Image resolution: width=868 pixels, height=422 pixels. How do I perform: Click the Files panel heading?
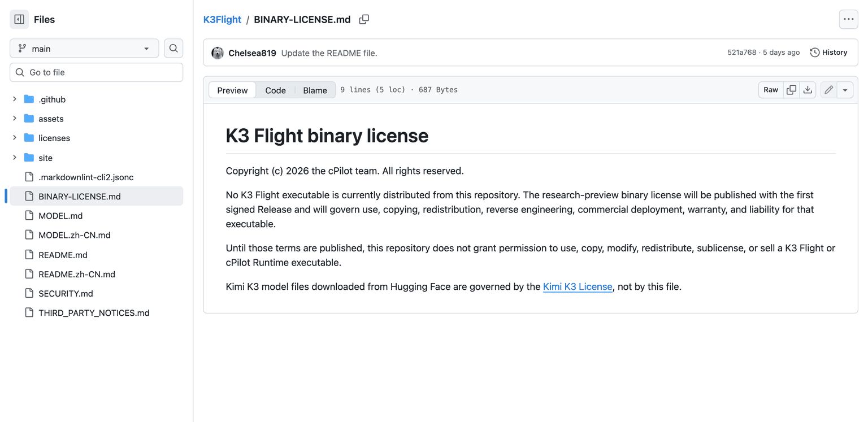tap(44, 19)
